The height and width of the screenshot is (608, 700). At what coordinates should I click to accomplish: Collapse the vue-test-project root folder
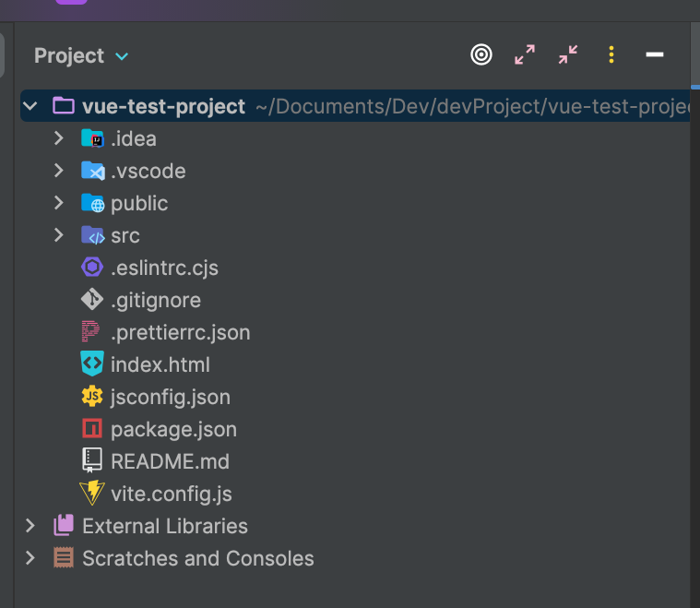pyautogui.click(x=30, y=106)
